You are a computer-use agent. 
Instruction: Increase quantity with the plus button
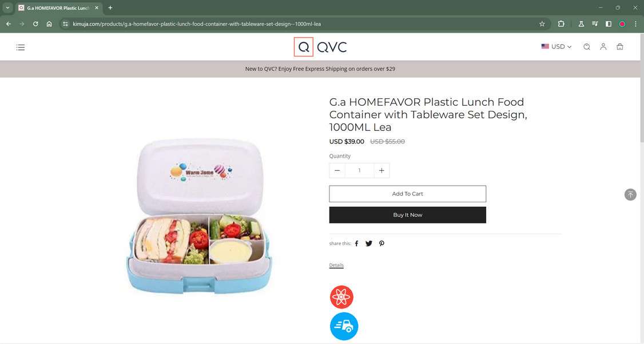[x=381, y=171]
